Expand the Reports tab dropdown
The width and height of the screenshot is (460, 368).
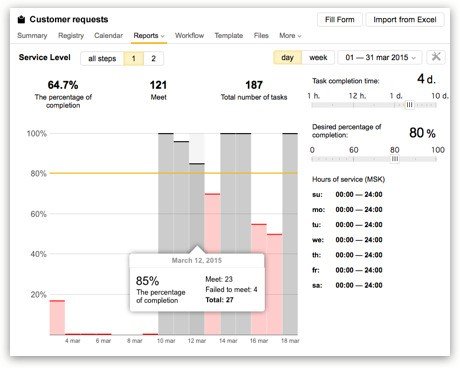pos(149,36)
